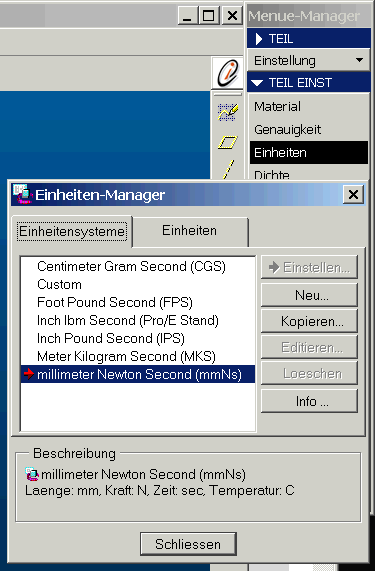The image size is (375, 571).
Task: Select the datum axis tool icon
Action: click(229, 169)
